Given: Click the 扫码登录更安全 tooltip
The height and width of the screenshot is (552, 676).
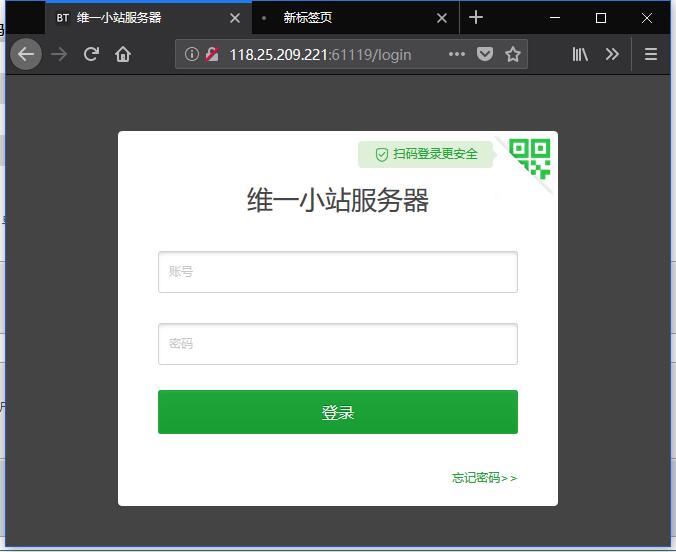Looking at the screenshot, I should (x=426, y=154).
